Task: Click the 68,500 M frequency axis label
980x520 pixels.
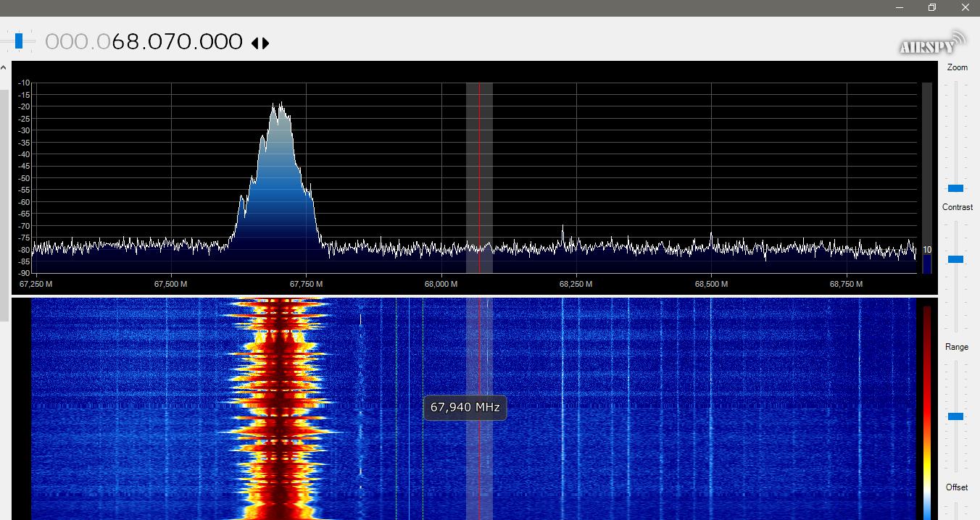Action: [711, 284]
